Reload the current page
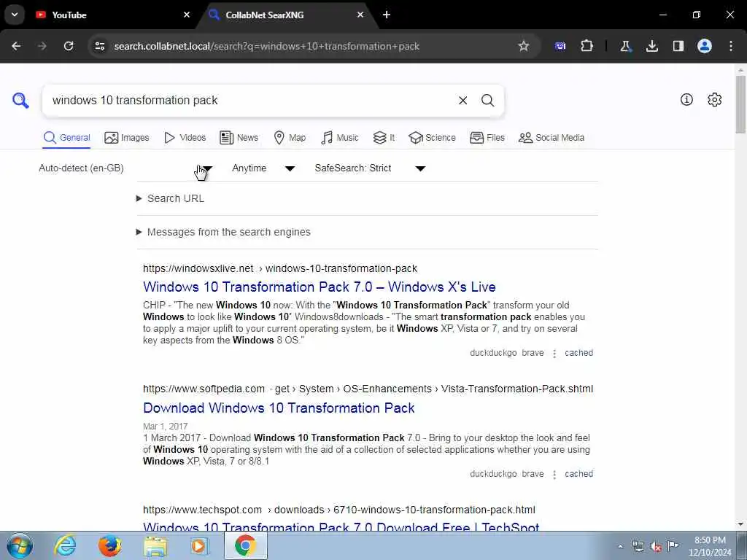This screenshot has height=560, width=747. [x=69, y=46]
